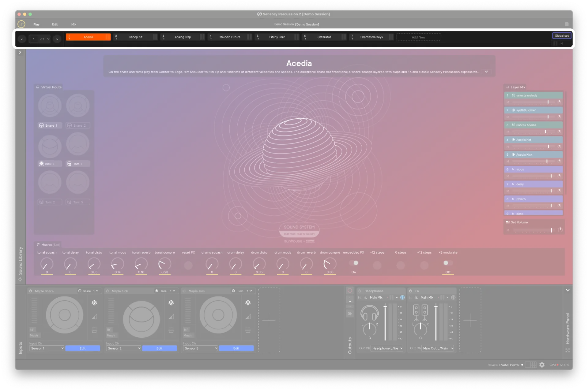Switch to the Analog Trap set
This screenshot has width=588, height=390.
[x=183, y=37]
